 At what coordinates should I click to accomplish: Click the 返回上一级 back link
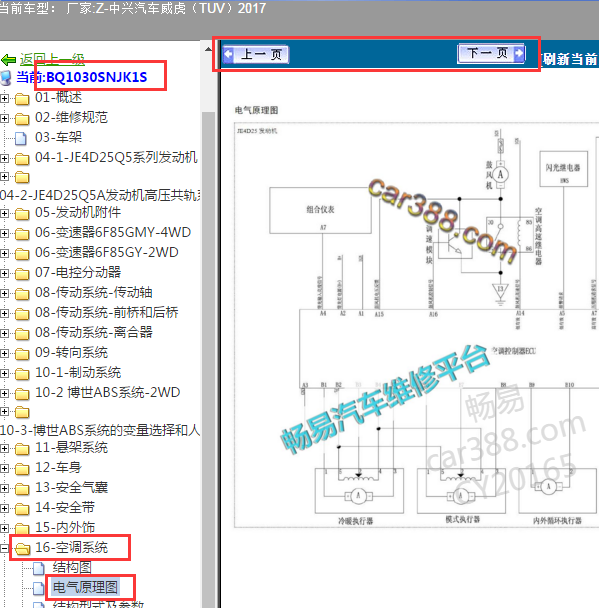52,59
